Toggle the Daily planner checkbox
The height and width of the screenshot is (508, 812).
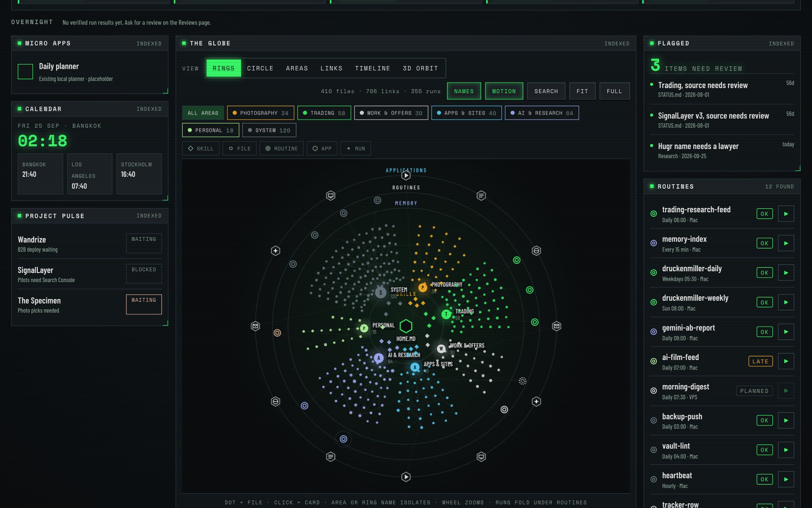coord(25,72)
